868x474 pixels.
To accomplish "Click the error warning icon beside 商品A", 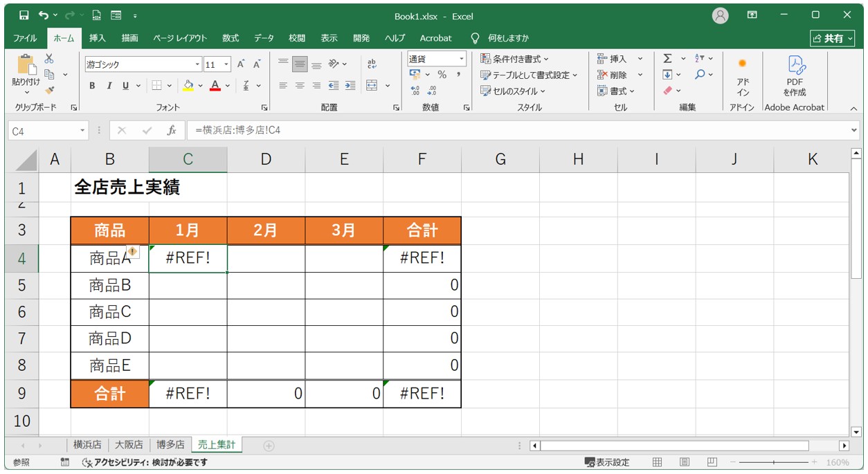I will point(132,252).
